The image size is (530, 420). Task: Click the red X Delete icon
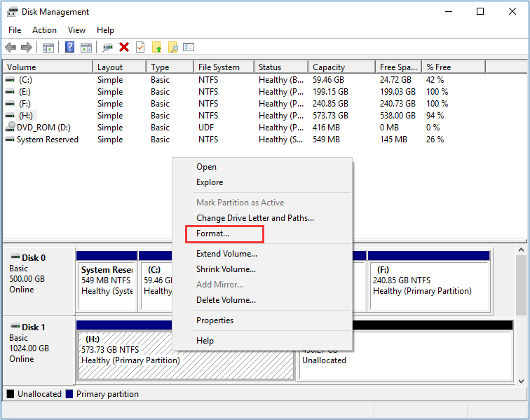pos(124,47)
